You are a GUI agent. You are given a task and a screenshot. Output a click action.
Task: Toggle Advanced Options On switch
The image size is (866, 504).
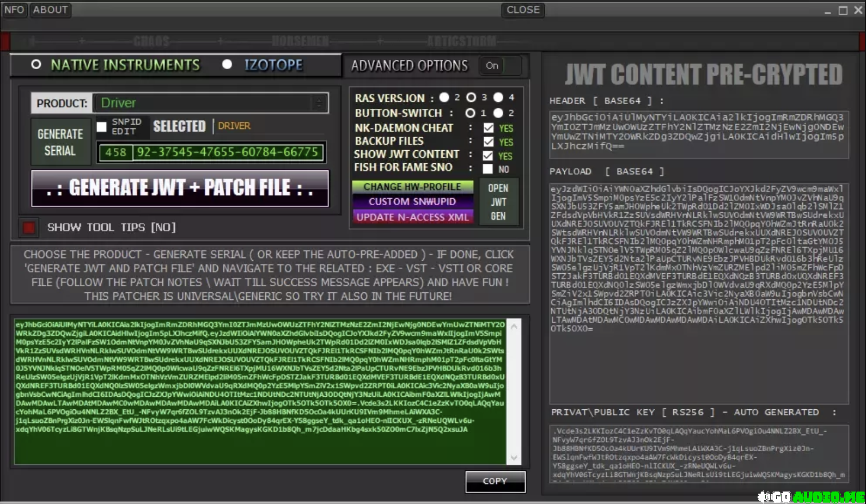(499, 66)
